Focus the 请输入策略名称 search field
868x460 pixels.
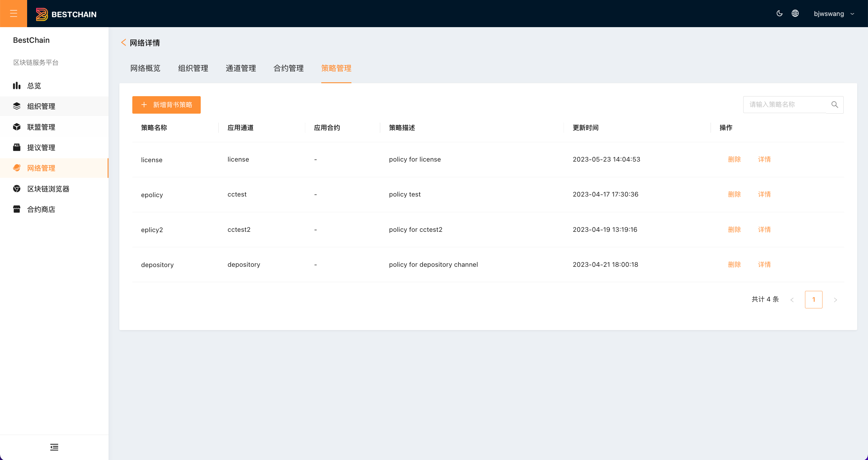click(785, 105)
